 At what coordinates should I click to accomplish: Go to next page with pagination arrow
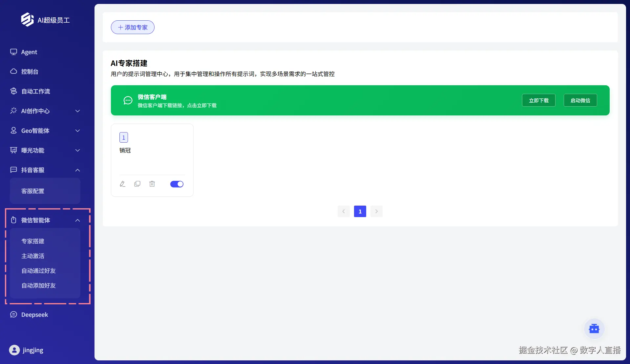point(376,211)
